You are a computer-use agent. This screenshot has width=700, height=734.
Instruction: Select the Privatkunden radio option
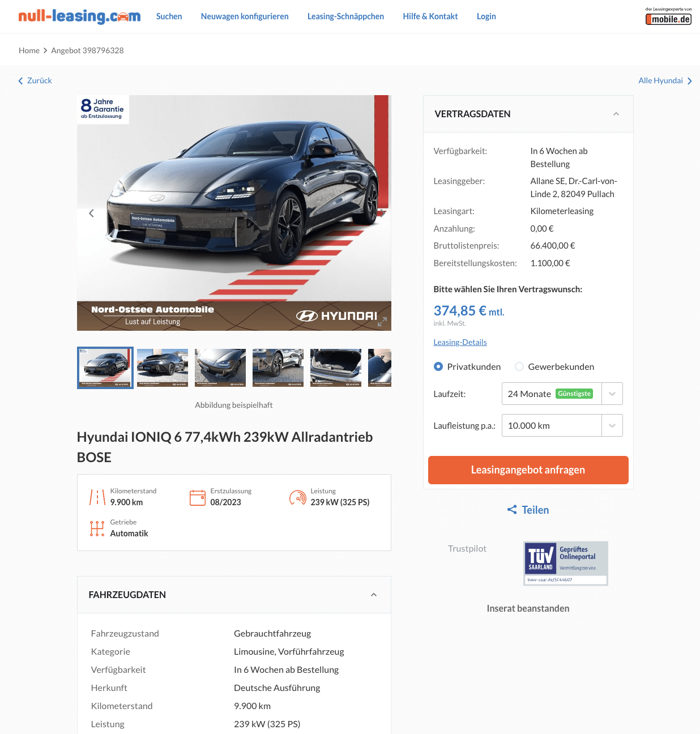click(438, 366)
